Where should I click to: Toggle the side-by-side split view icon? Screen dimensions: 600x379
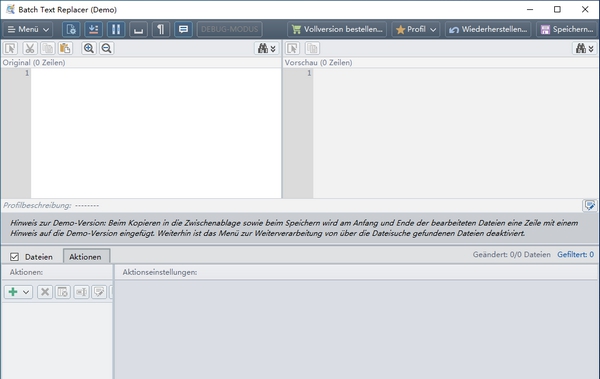[116, 29]
